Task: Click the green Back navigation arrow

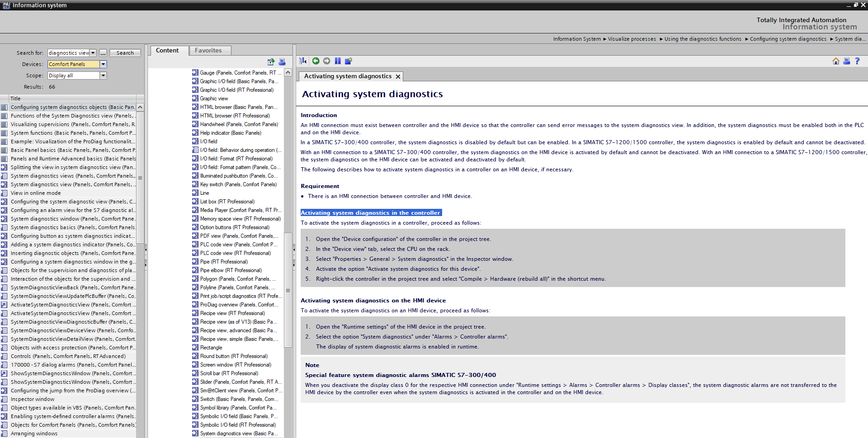Action: (316, 61)
